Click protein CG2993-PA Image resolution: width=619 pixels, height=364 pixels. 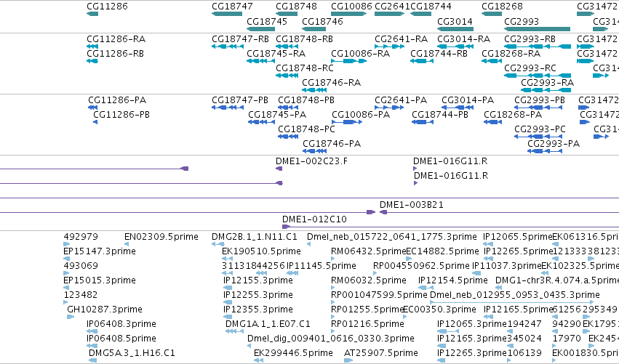click(x=554, y=144)
